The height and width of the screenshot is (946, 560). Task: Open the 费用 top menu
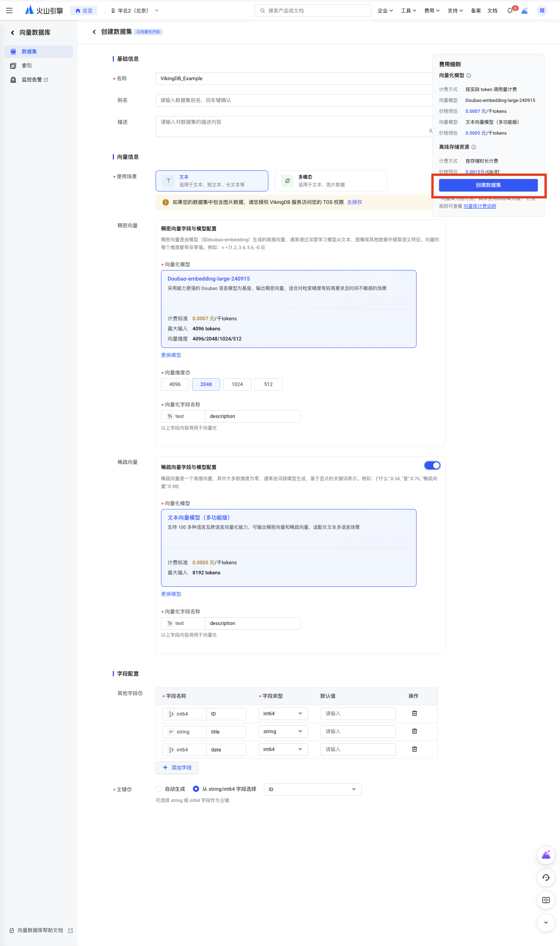(432, 11)
